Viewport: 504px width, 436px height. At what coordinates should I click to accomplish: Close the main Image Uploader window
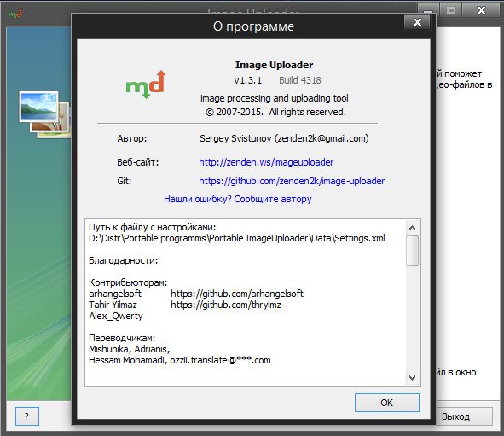(482, 10)
